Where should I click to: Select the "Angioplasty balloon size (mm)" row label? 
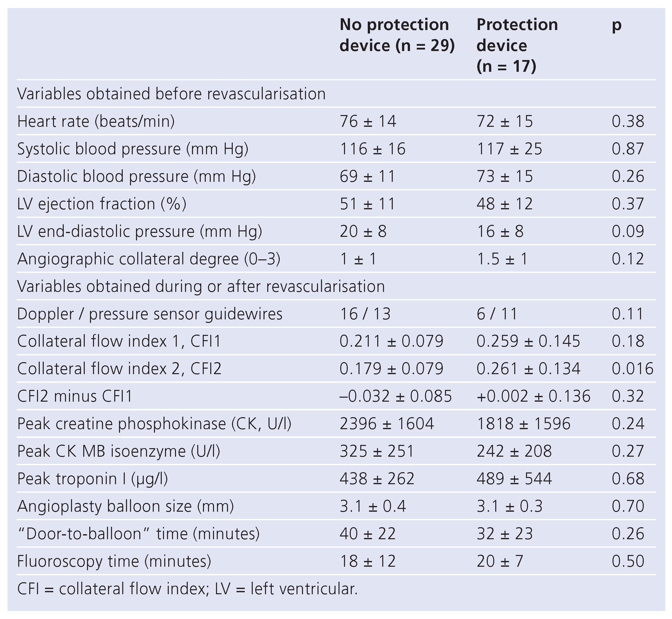point(125,506)
